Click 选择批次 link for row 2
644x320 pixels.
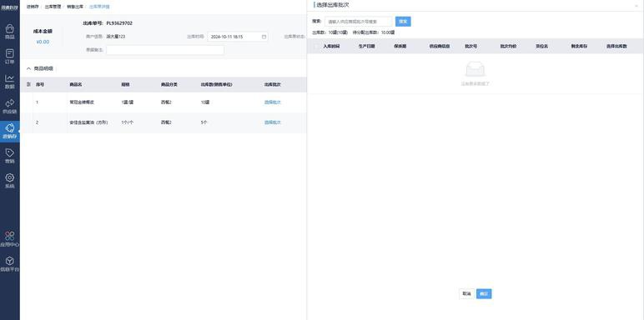tap(272, 122)
